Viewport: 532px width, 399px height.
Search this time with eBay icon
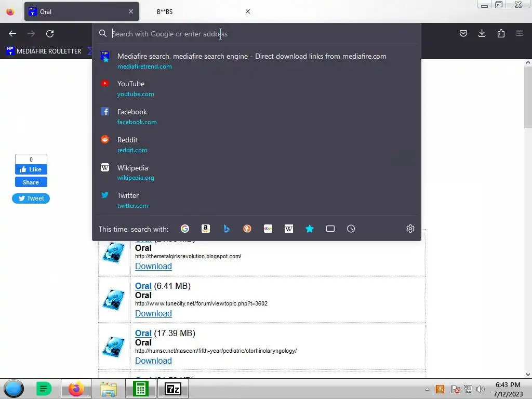pyautogui.click(x=268, y=229)
